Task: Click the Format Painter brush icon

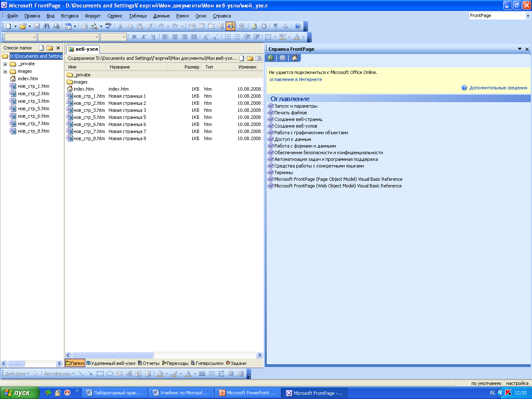Action: click(149, 26)
